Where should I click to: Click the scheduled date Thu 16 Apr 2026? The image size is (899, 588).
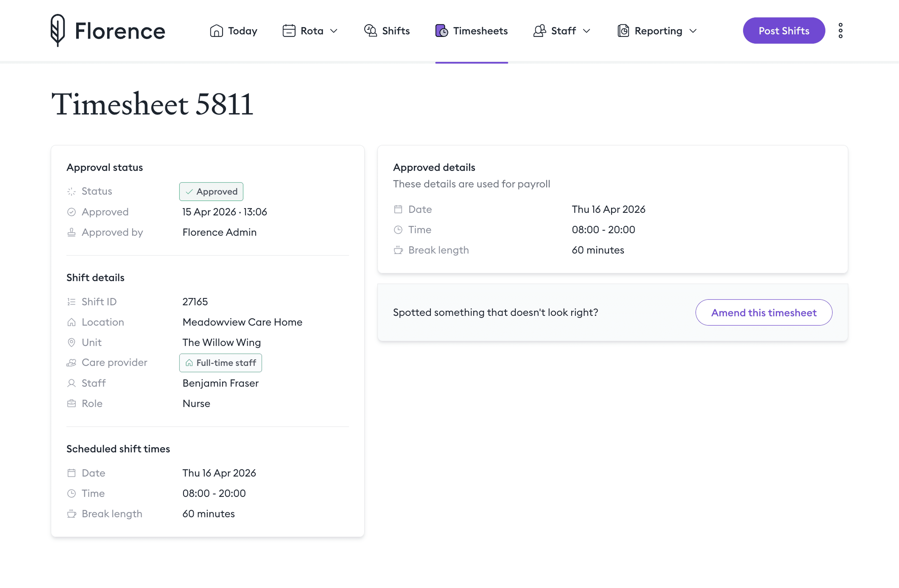tap(220, 473)
